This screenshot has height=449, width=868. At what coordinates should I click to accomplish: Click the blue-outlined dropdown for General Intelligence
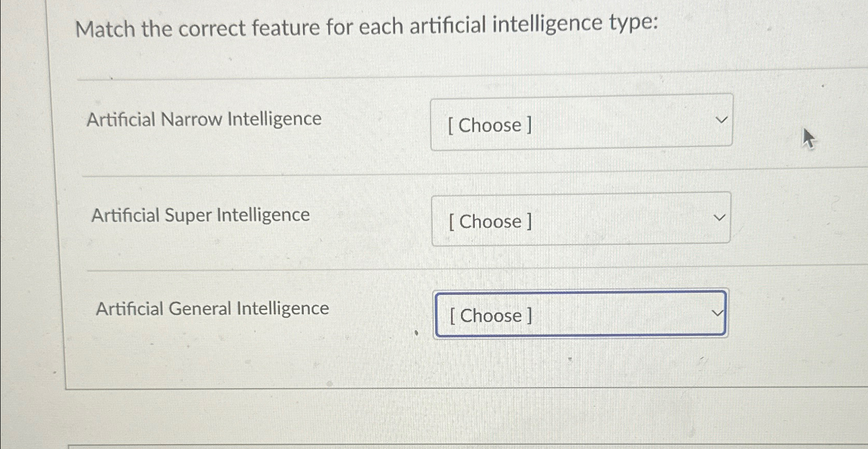pyautogui.click(x=581, y=313)
